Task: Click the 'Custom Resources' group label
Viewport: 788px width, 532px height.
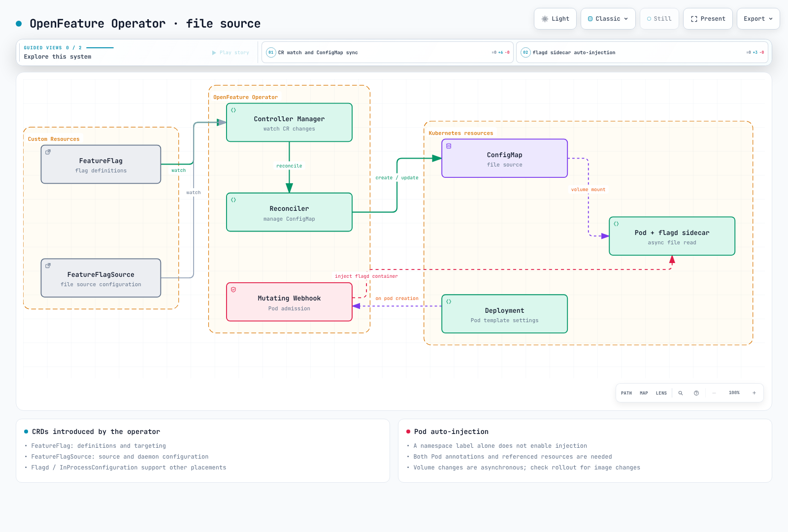Action: click(54, 139)
